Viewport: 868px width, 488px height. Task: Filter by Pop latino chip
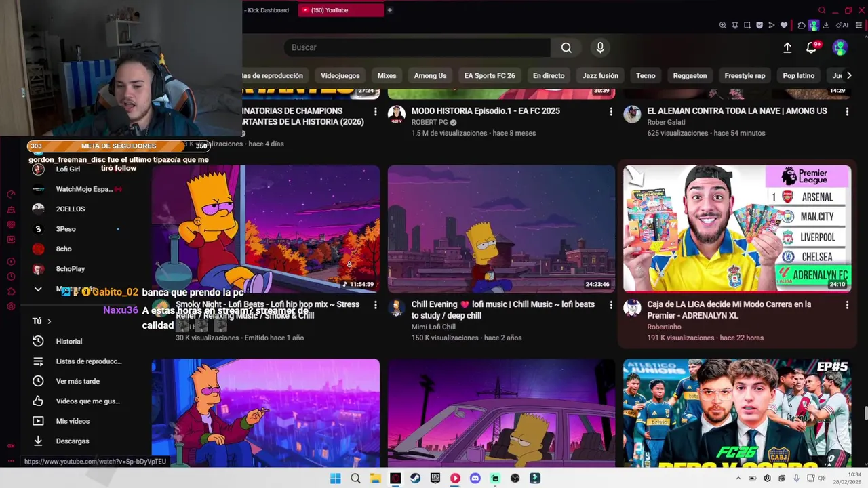[x=799, y=75]
